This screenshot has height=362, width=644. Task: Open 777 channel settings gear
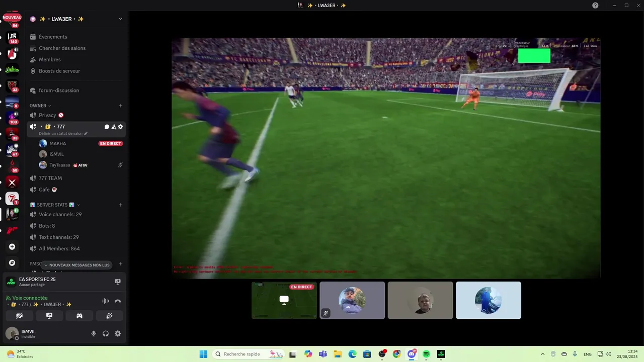pyautogui.click(x=120, y=127)
